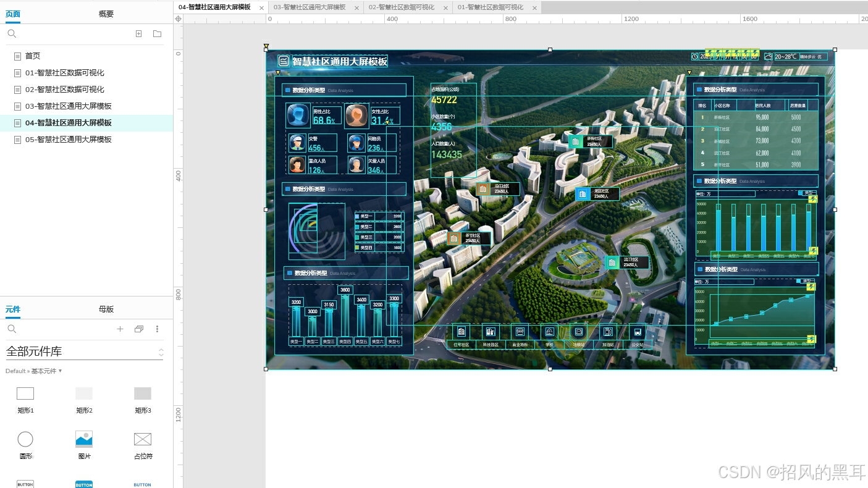Select the male avatar beside 男性占比
The image size is (868, 488).
298,116
